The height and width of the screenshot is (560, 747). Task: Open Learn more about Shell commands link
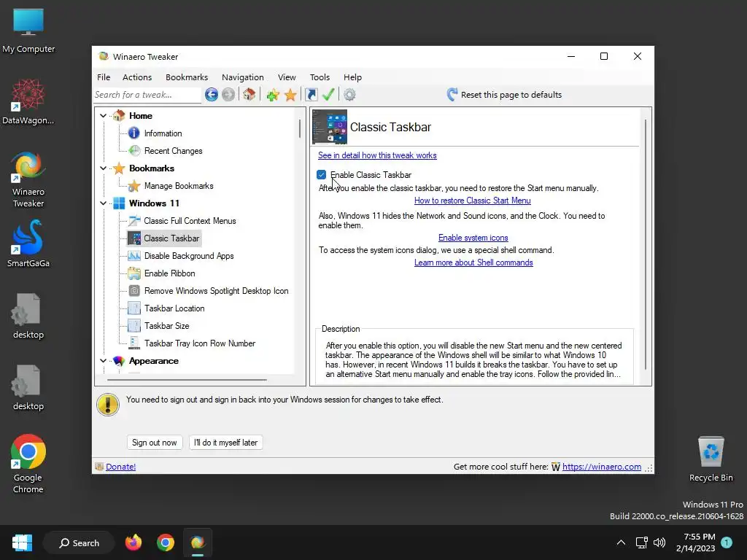[473, 262]
